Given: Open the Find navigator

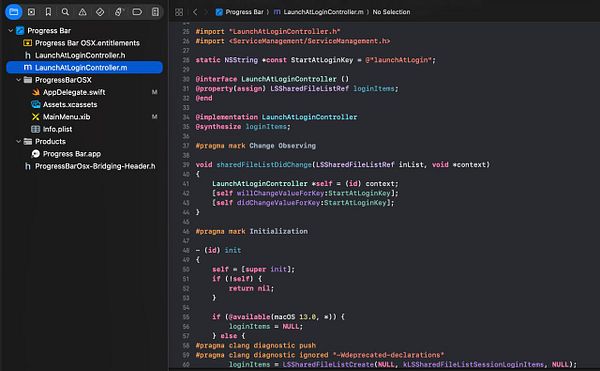Looking at the screenshot, I should pos(65,12).
